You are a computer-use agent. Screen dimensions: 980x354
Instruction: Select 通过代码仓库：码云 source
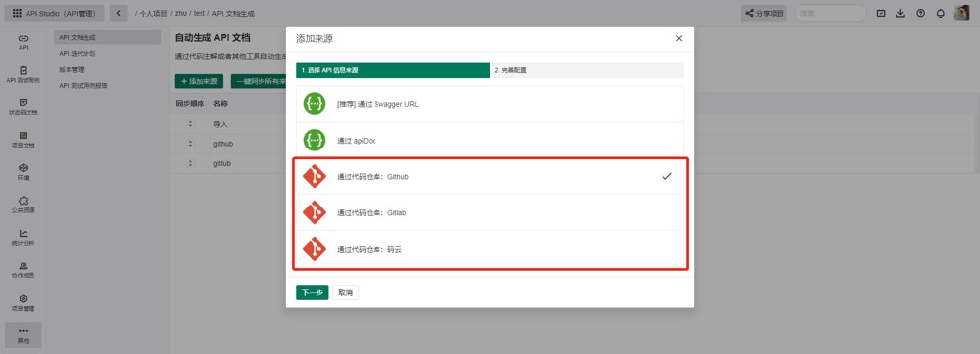490,250
